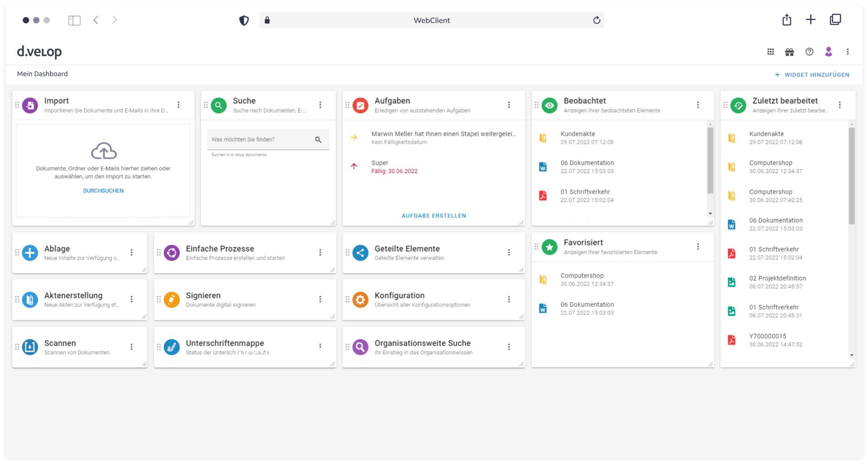Open the Einfache Prozesse widget icon
The image size is (868, 464).
(x=172, y=253)
